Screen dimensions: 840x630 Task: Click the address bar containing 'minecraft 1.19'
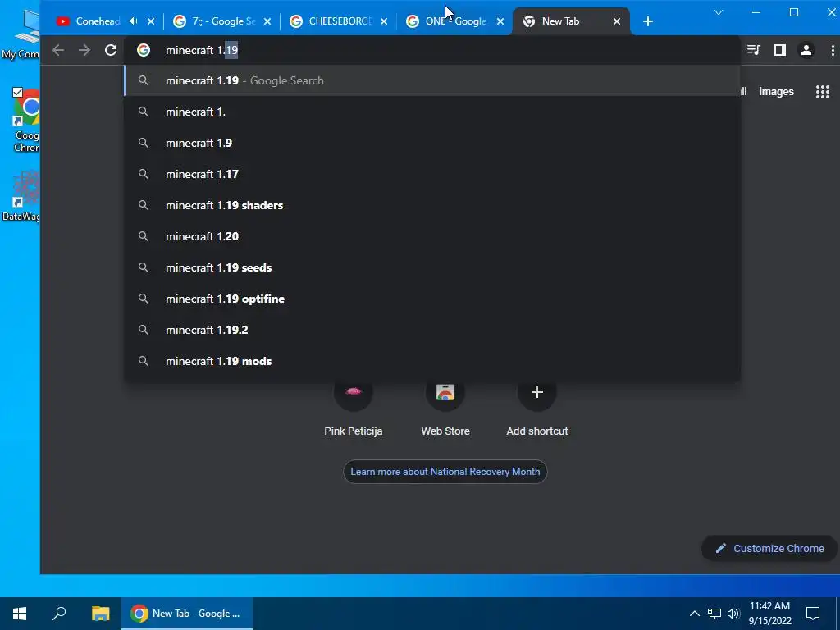tap(431, 50)
